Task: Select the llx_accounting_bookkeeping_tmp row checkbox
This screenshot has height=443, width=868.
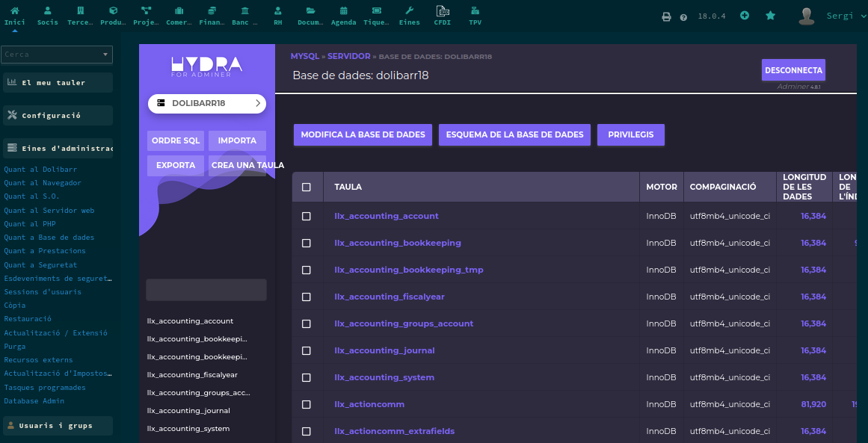Action: 306,270
